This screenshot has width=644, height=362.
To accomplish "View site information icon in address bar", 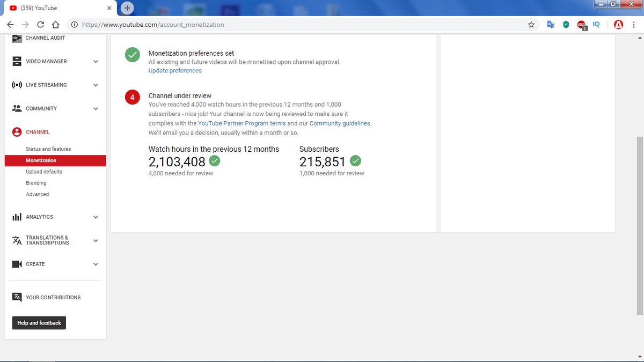I will [x=74, y=25].
